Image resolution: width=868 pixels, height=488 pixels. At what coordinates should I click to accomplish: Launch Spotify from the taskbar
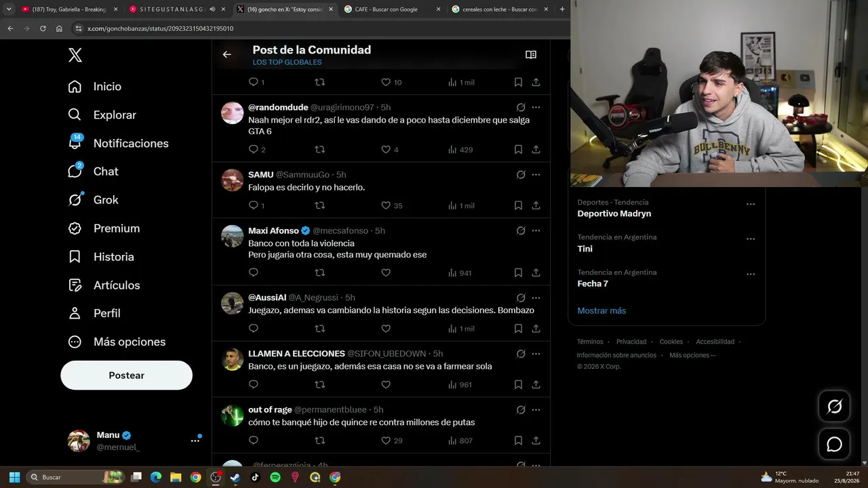pos(275,477)
